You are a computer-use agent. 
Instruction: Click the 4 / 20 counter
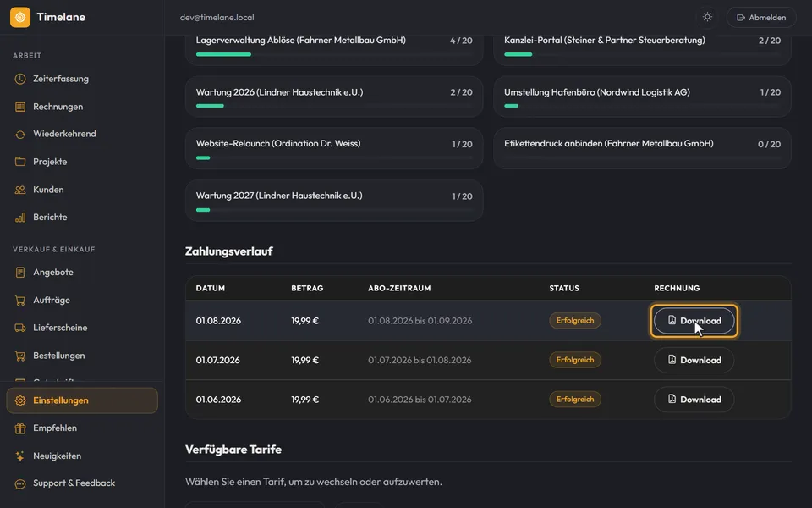[x=461, y=41]
